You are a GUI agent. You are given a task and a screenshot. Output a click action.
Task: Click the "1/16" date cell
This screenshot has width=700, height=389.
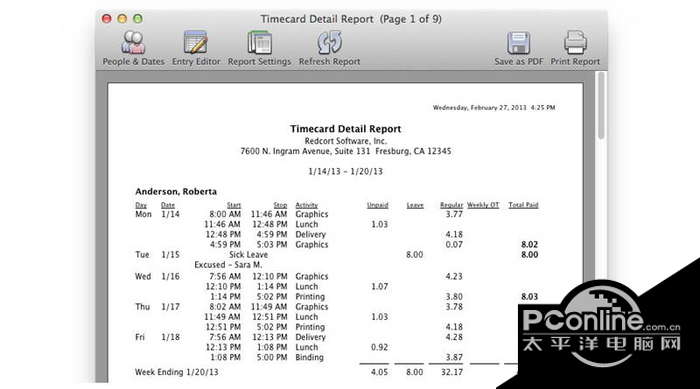click(171, 276)
